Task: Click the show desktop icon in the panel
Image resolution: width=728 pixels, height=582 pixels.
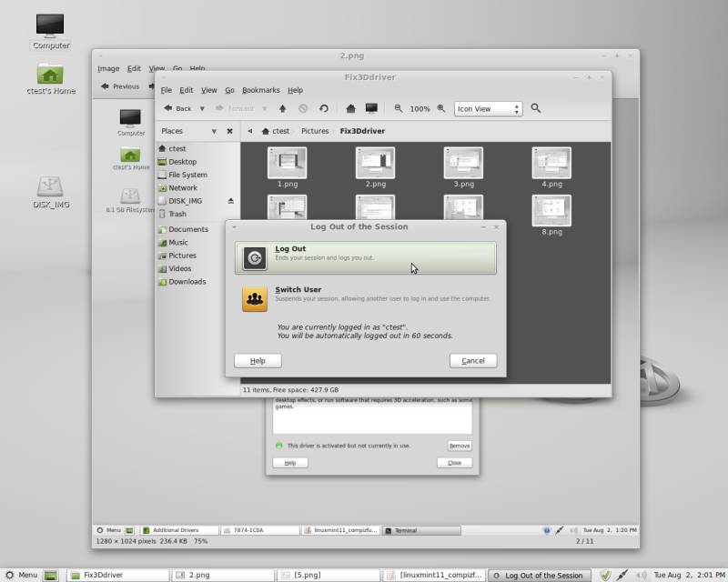Action: 51,576
